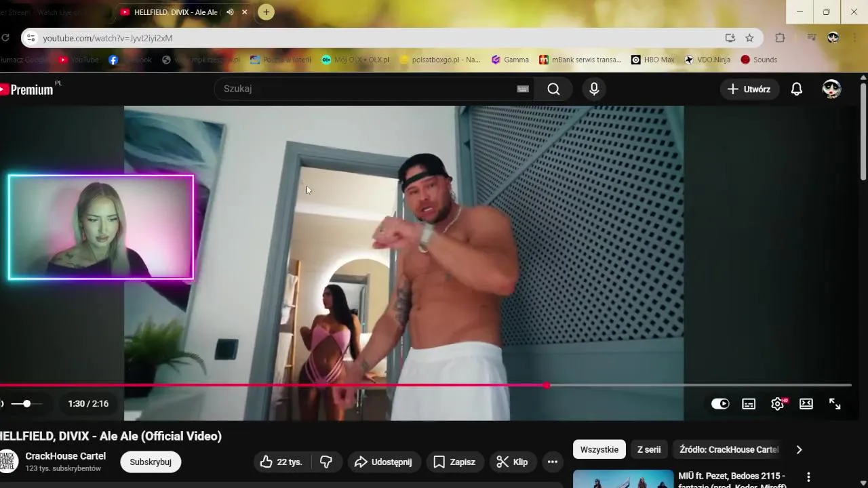Viewport: 868px width, 488px height.
Task: Click the address bar URL
Action: [108, 38]
